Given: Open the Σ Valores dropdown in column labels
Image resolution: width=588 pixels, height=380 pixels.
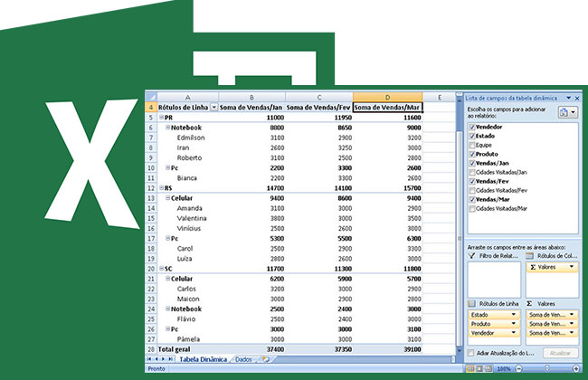Looking at the screenshot, I should coord(572,267).
